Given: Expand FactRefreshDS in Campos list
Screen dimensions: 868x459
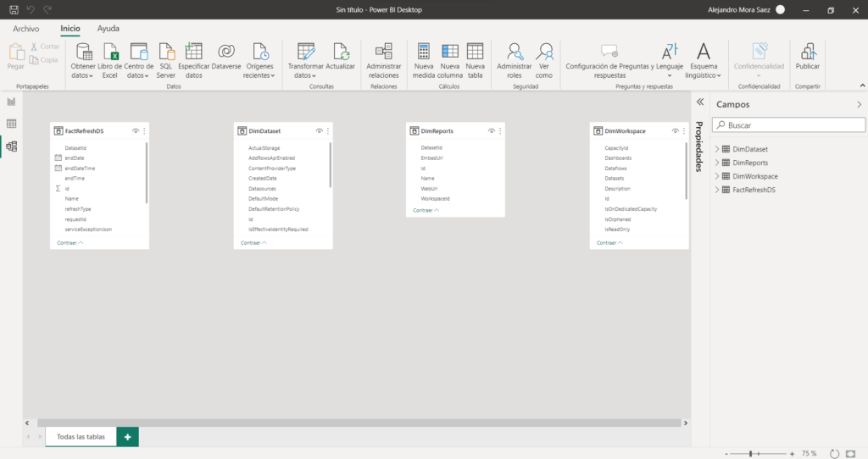Looking at the screenshot, I should (x=717, y=190).
